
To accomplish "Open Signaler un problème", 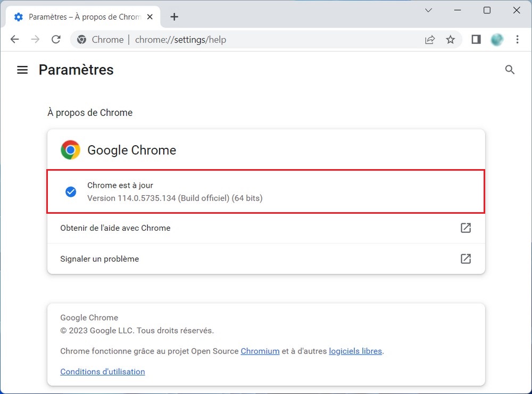I will 266,259.
